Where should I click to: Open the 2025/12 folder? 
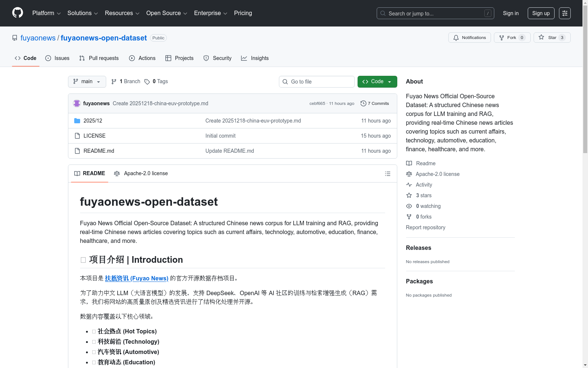(93, 121)
